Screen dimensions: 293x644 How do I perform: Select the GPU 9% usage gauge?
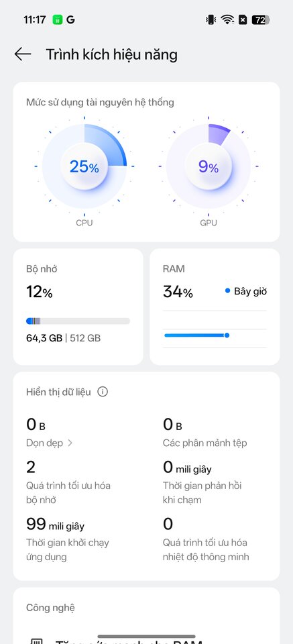(x=208, y=166)
